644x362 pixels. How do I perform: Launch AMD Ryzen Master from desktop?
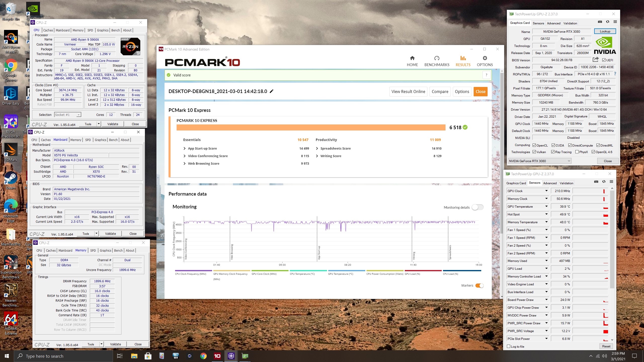pos(11,42)
